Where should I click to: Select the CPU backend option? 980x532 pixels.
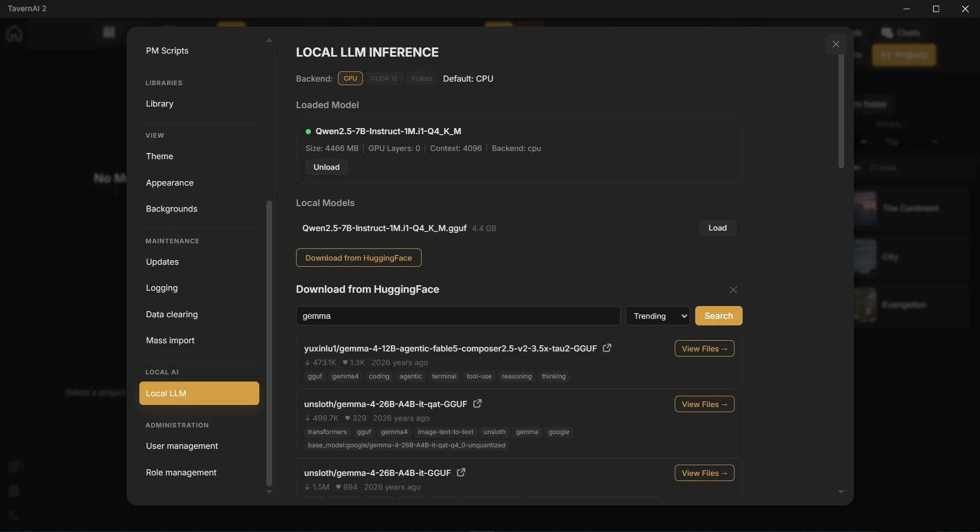(350, 78)
